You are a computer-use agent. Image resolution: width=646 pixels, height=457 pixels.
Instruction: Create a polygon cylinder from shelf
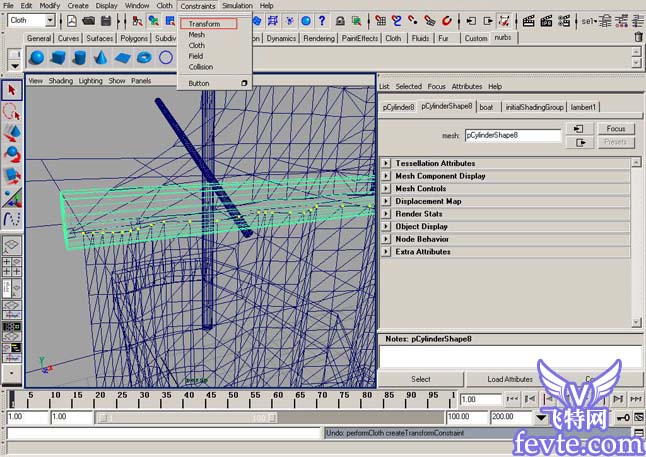[80, 57]
